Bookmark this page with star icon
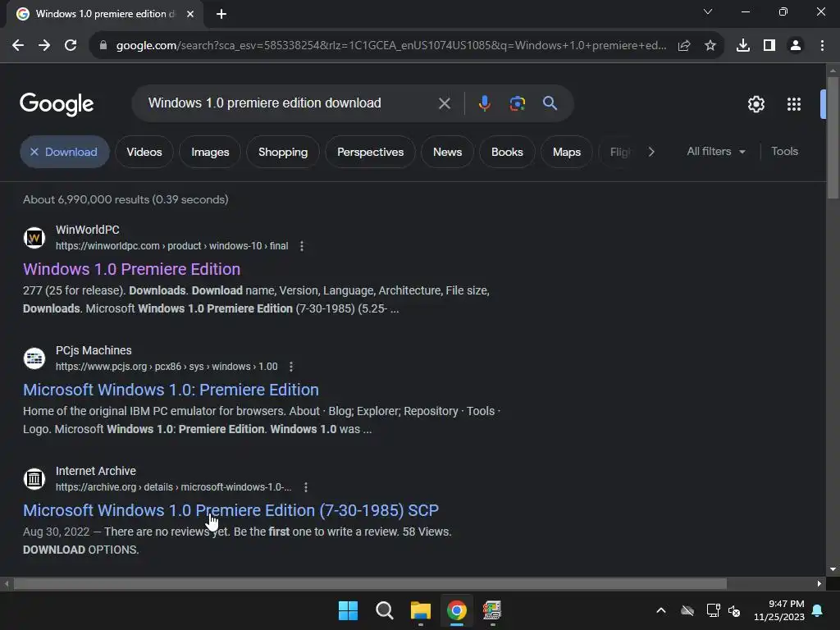The width and height of the screenshot is (840, 630). [710, 46]
